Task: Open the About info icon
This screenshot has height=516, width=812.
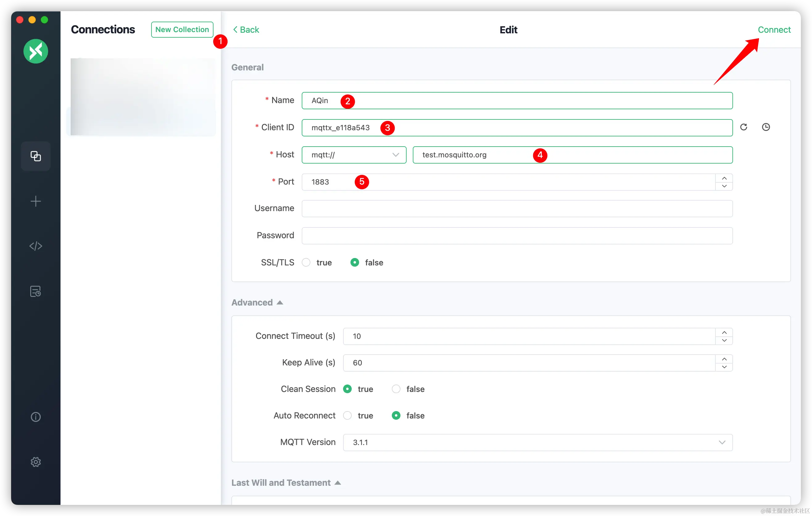Action: 35,417
